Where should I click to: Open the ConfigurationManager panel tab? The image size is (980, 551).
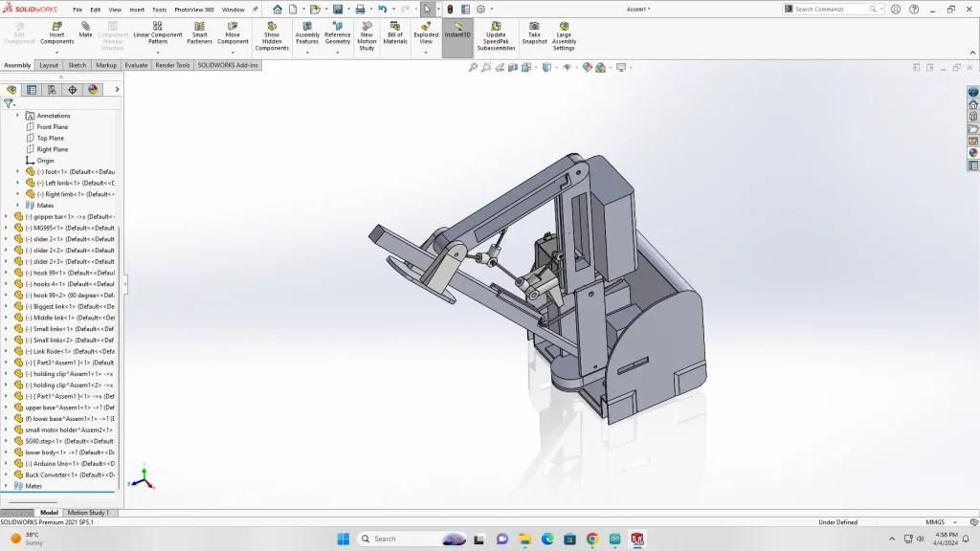click(x=52, y=90)
